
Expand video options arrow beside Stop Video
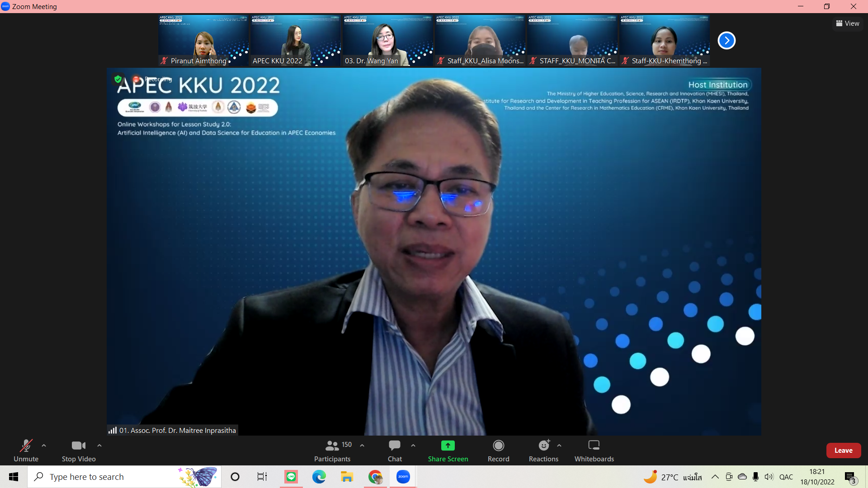coord(99,446)
